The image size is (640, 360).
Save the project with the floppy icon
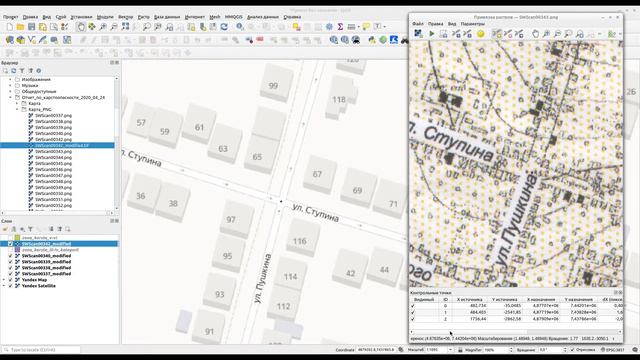31,27
